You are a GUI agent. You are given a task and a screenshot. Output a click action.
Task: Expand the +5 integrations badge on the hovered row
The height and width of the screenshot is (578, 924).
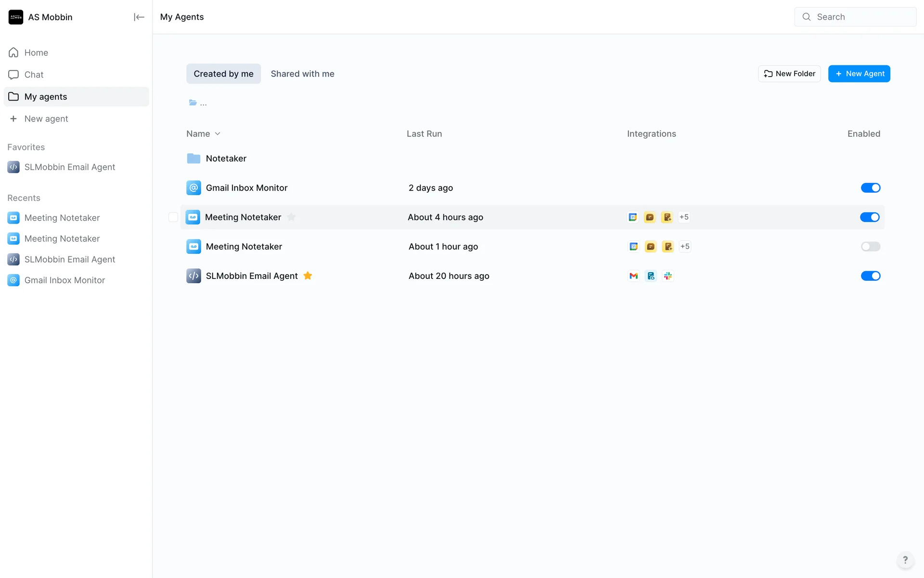684,217
